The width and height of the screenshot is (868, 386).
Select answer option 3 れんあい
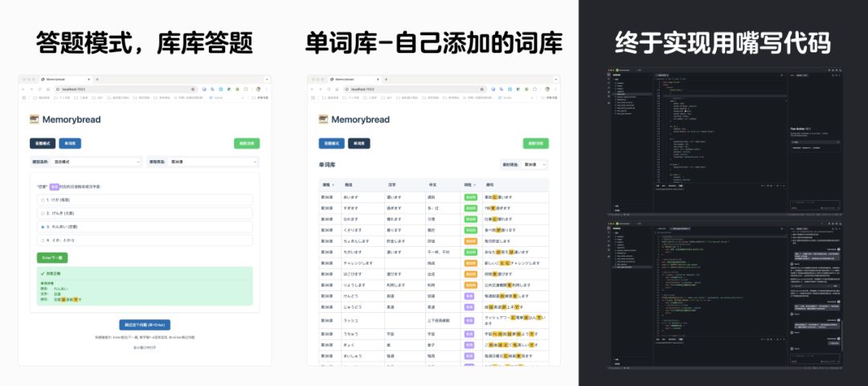tap(145, 227)
